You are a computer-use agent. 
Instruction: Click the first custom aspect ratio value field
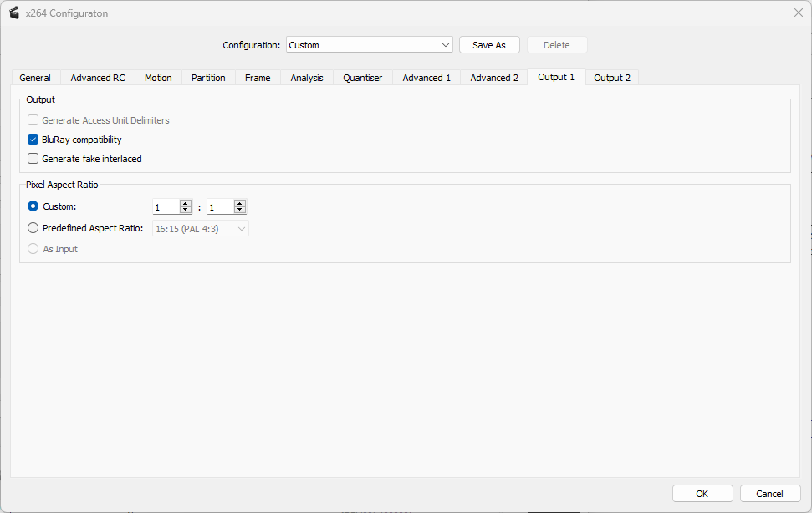pos(166,207)
